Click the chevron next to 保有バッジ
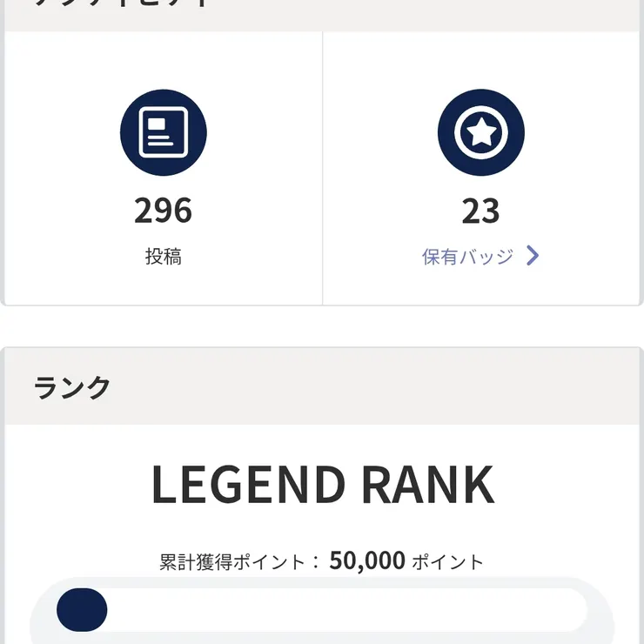 533,256
